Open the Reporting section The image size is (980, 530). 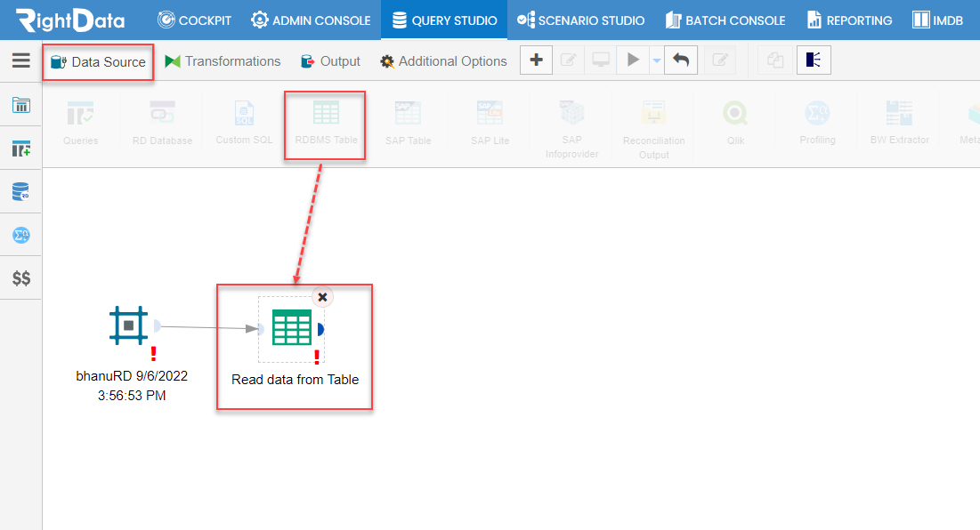coord(849,20)
